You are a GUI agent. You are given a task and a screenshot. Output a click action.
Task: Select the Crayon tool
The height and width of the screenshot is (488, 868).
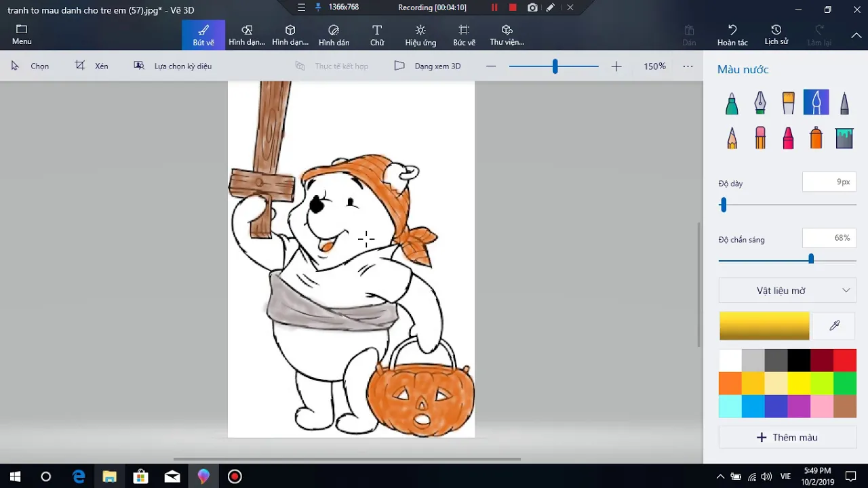pyautogui.click(x=788, y=138)
